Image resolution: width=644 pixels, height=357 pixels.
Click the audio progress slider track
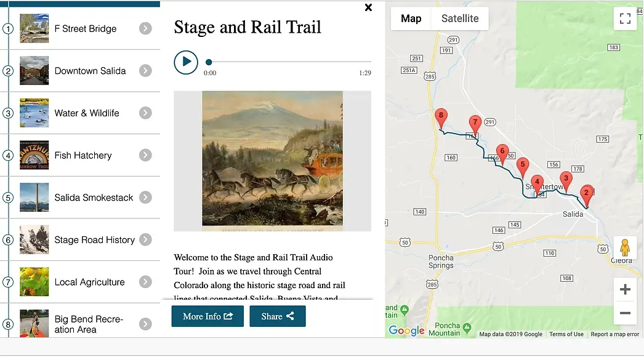click(289, 62)
